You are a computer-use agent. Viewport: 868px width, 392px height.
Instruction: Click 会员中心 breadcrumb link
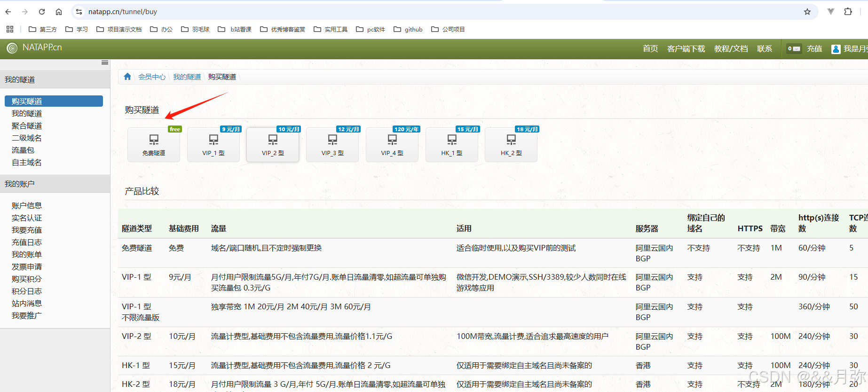coord(152,77)
